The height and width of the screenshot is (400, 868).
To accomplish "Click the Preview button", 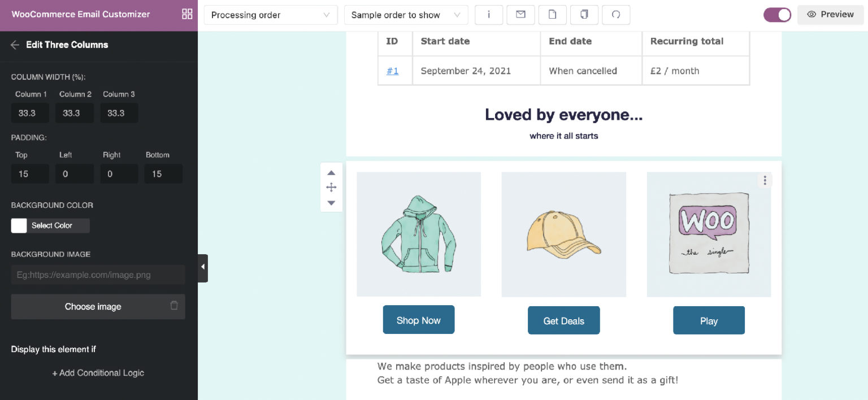I will [830, 14].
